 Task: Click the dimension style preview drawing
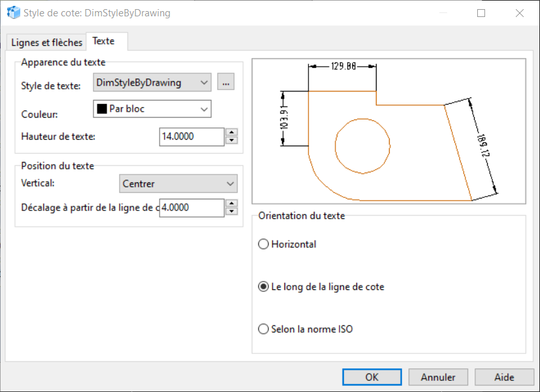[x=388, y=131]
